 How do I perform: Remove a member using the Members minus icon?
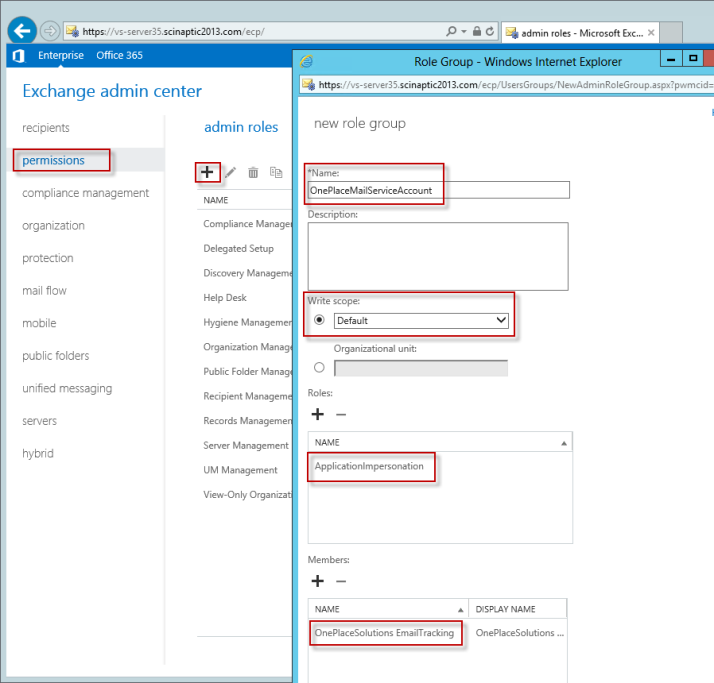[x=341, y=581]
